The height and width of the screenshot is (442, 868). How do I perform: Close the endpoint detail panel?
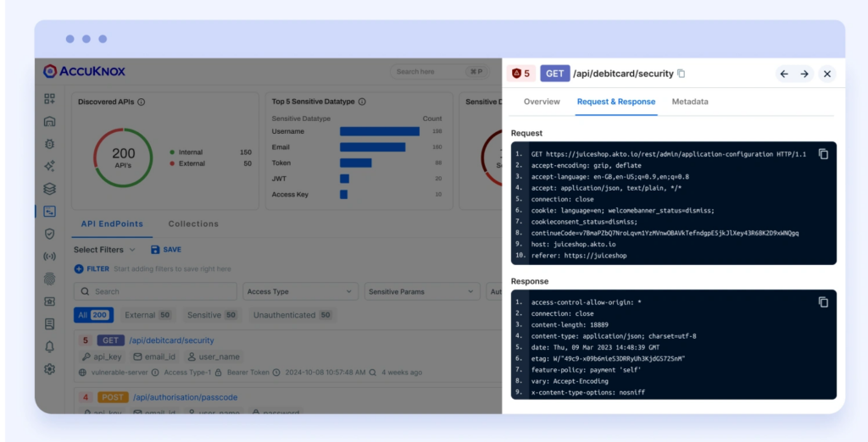[827, 74]
